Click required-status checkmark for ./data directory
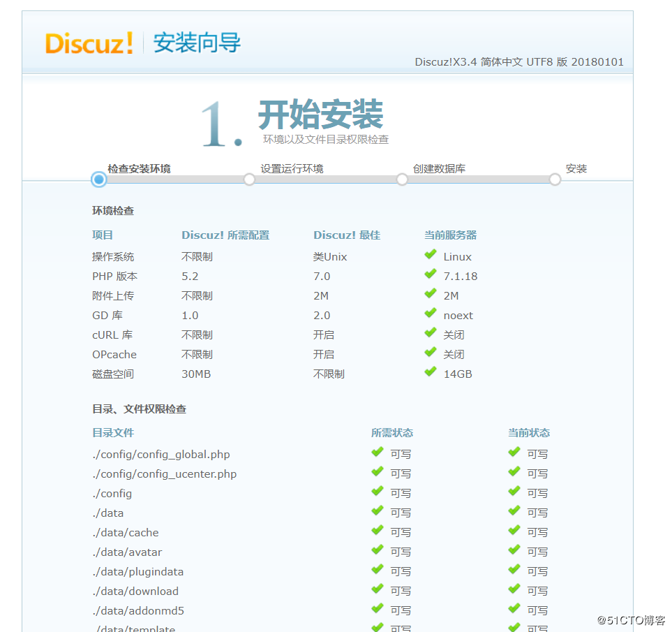This screenshot has width=672, height=632. click(x=377, y=511)
